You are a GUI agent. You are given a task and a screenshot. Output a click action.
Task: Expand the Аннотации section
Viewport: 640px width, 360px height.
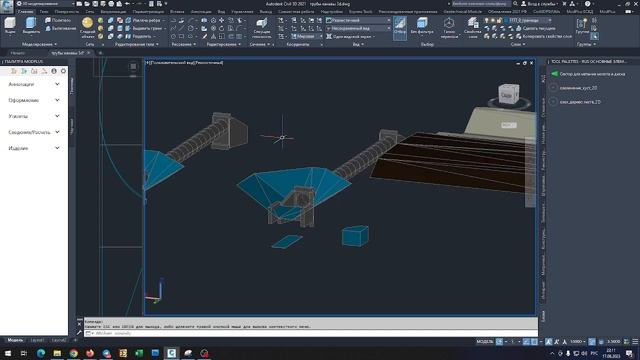point(34,84)
